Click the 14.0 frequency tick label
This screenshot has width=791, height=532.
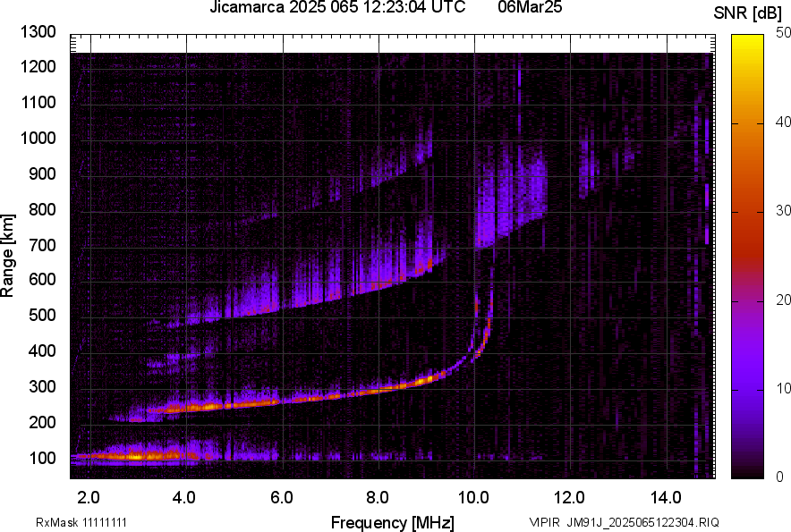[x=666, y=496]
